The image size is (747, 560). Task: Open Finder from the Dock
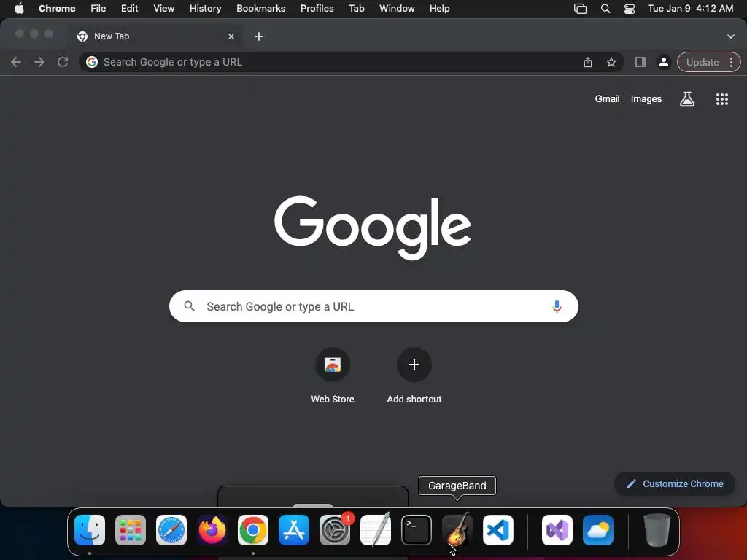(90, 530)
